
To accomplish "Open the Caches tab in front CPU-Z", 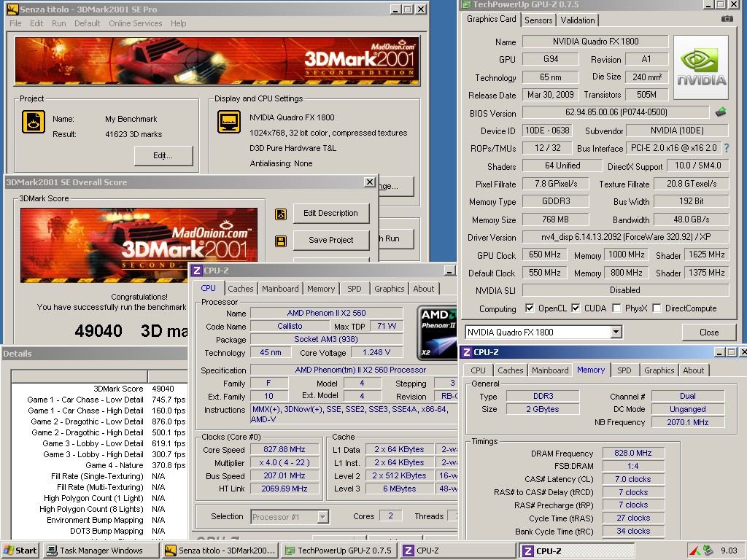I will [241, 289].
